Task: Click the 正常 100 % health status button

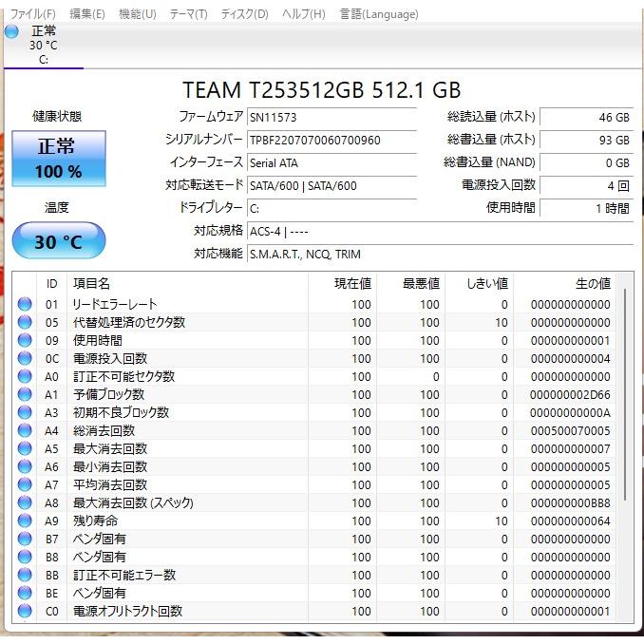Action: pyautogui.click(x=59, y=159)
